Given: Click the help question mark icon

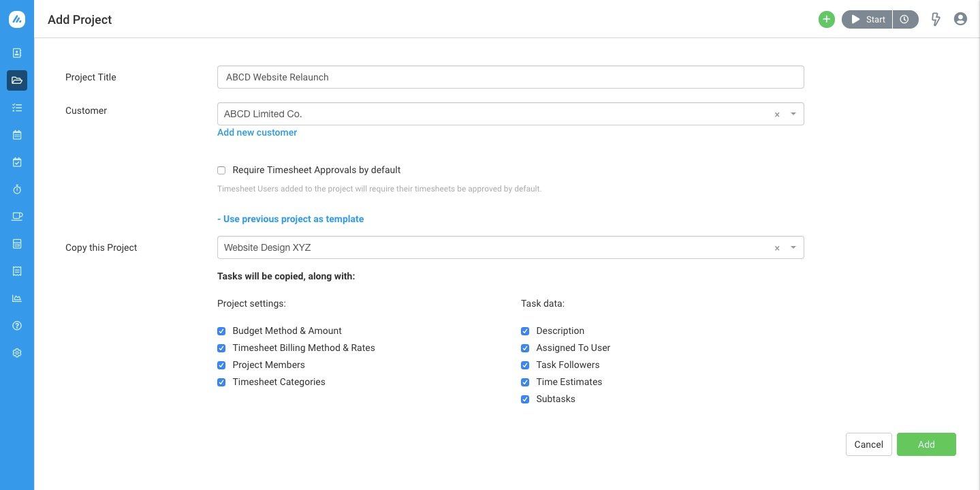Looking at the screenshot, I should point(17,326).
